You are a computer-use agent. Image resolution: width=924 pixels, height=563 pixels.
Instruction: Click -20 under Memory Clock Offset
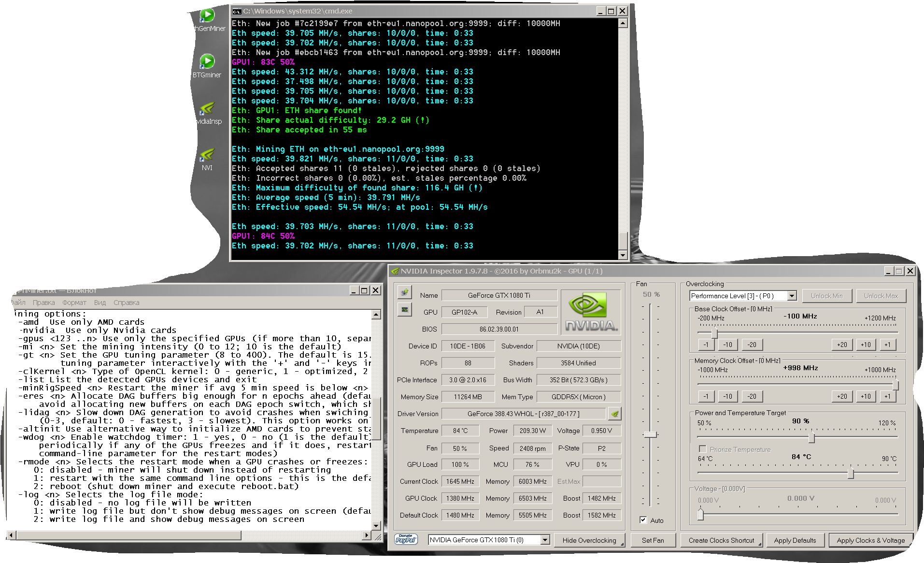point(752,396)
